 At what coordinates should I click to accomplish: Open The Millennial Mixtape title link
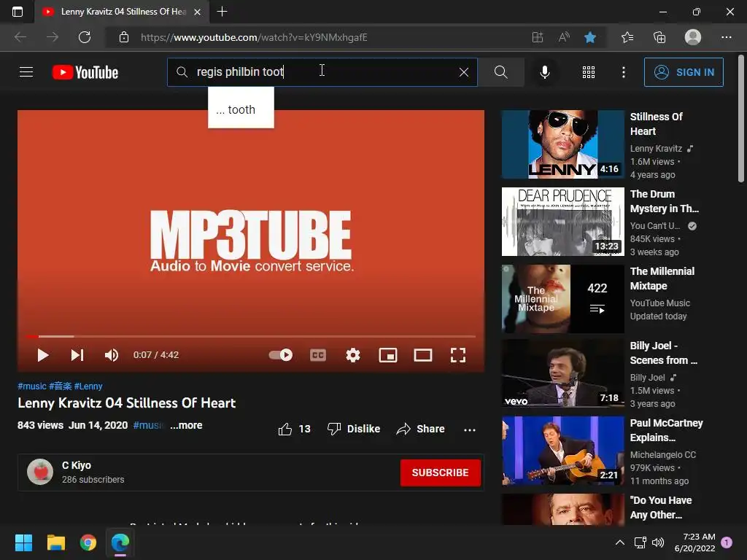pos(662,279)
